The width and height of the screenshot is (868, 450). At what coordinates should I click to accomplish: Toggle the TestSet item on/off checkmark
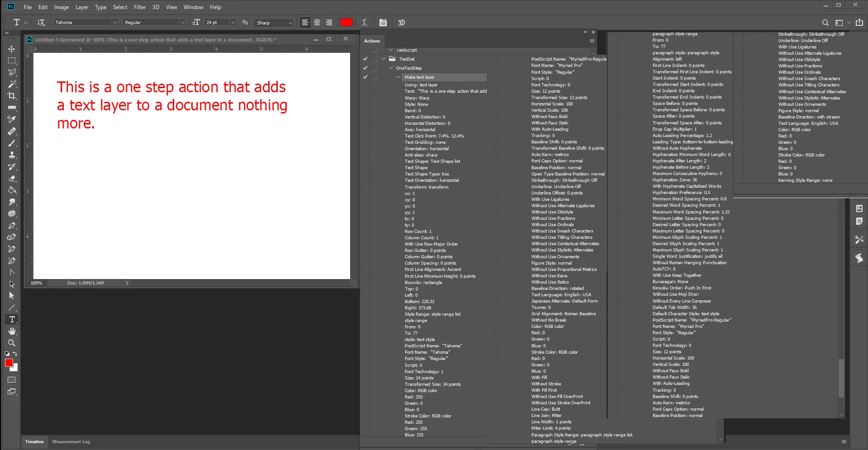tap(365, 59)
